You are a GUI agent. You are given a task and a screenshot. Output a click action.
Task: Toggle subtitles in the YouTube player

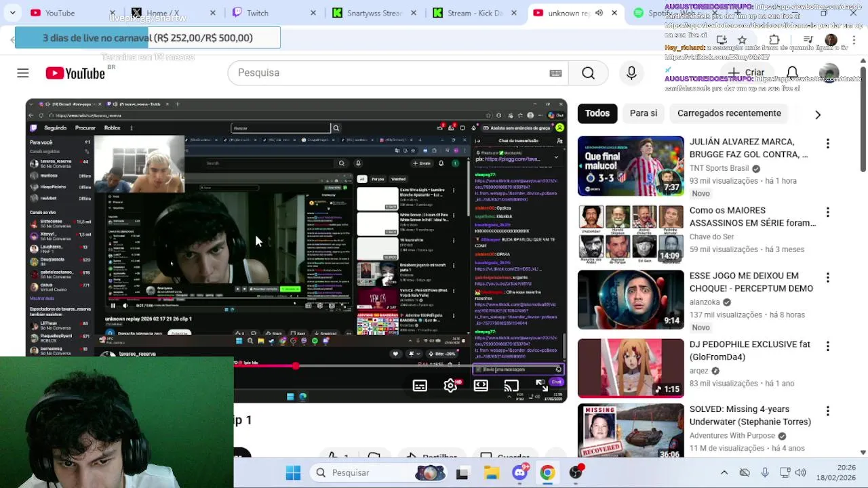[x=420, y=386]
